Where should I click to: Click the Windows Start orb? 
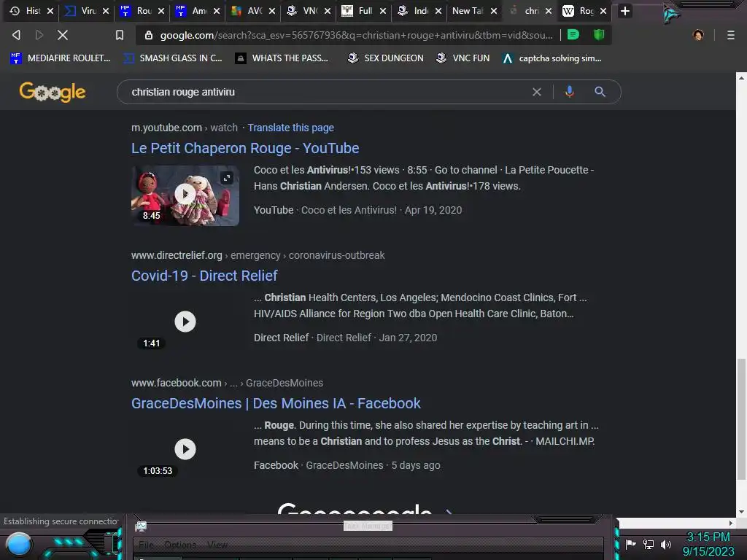tap(19, 545)
